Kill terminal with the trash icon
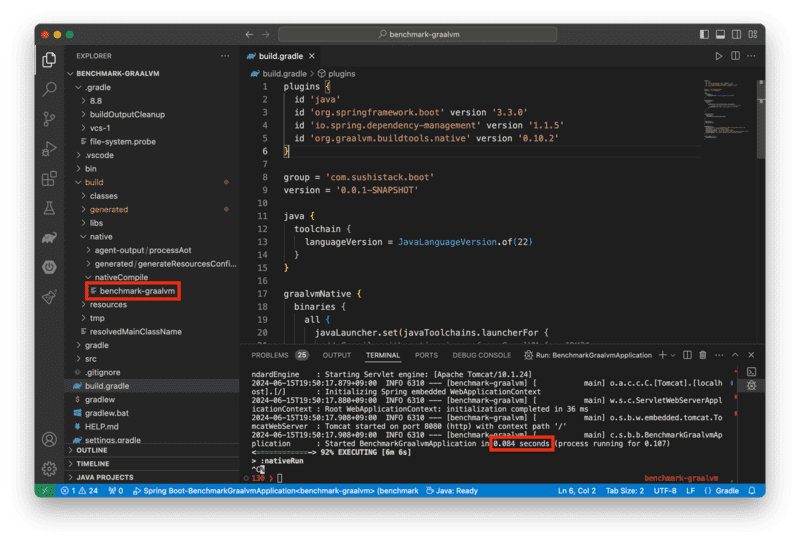The image size is (800, 543). click(703, 355)
